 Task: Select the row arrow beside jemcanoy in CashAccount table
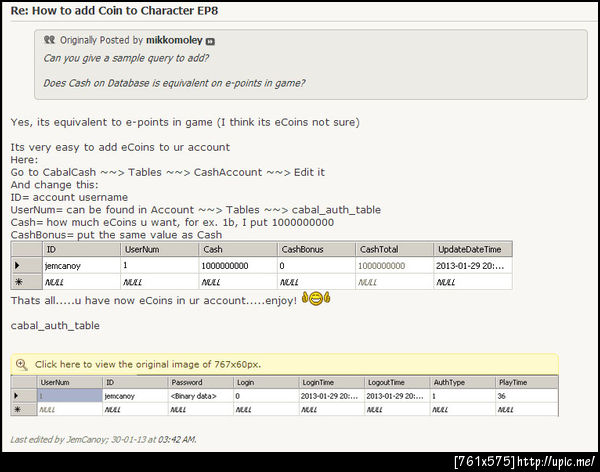point(17,265)
